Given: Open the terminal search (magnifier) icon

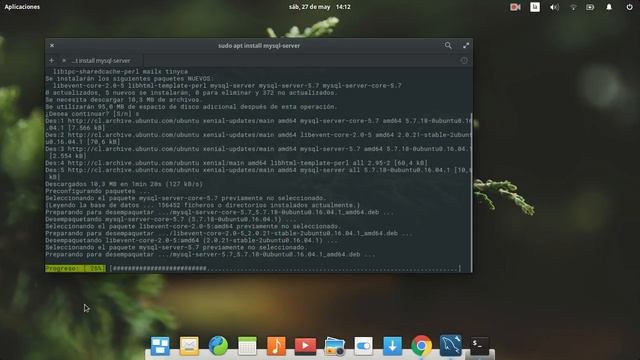Looking at the screenshot, I should [x=448, y=45].
